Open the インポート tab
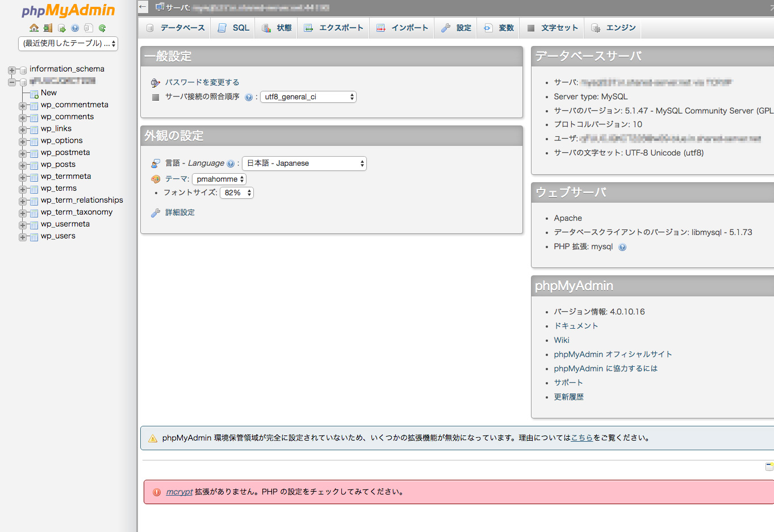The width and height of the screenshot is (774, 532). point(402,28)
